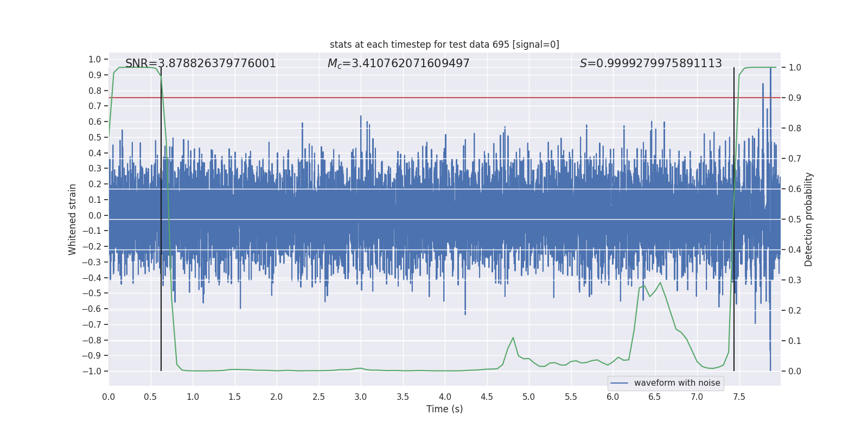Click the black vertical marker line near 7.4 s
This screenshot has width=868, height=434.
[x=734, y=219]
